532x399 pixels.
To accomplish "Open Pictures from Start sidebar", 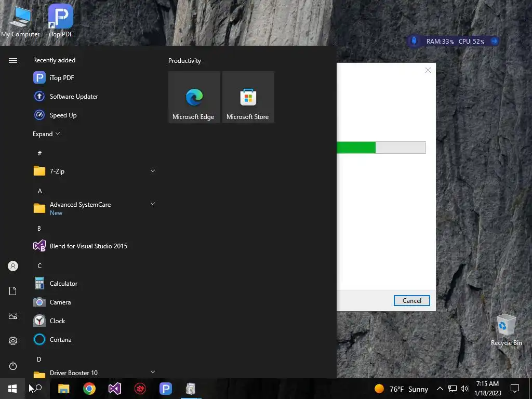I will [13, 316].
